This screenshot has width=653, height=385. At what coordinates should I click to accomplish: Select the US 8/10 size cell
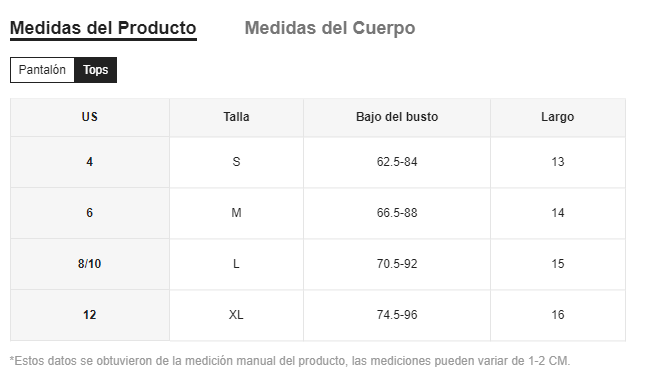click(x=90, y=264)
